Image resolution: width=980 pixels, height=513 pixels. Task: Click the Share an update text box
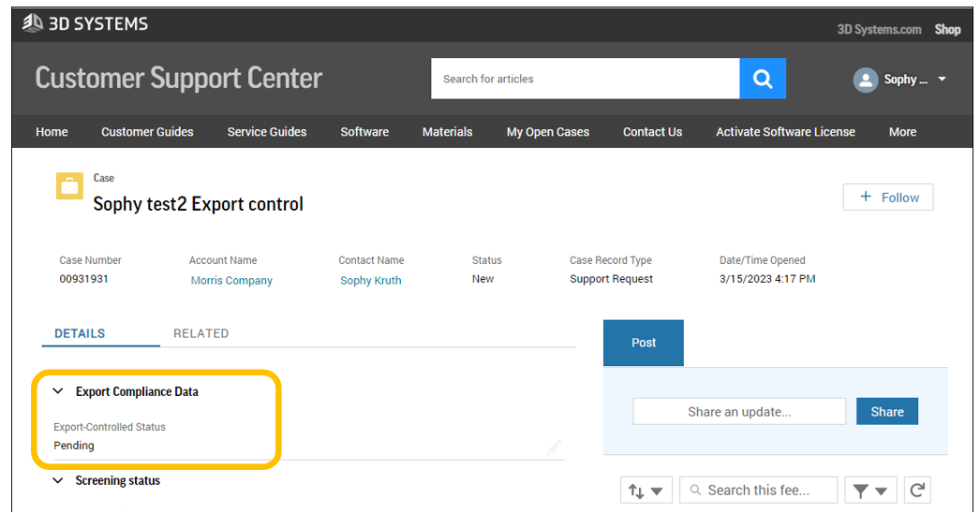coord(739,411)
